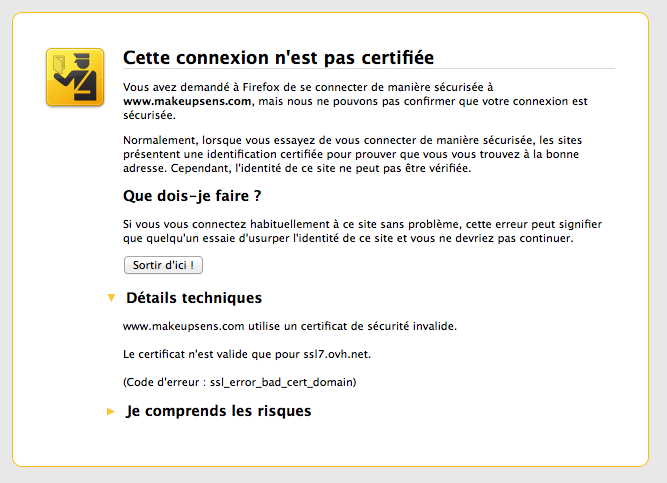This screenshot has height=483, width=667.
Task: Click the "Que dois-je faire ?" heading
Action: [x=192, y=196]
